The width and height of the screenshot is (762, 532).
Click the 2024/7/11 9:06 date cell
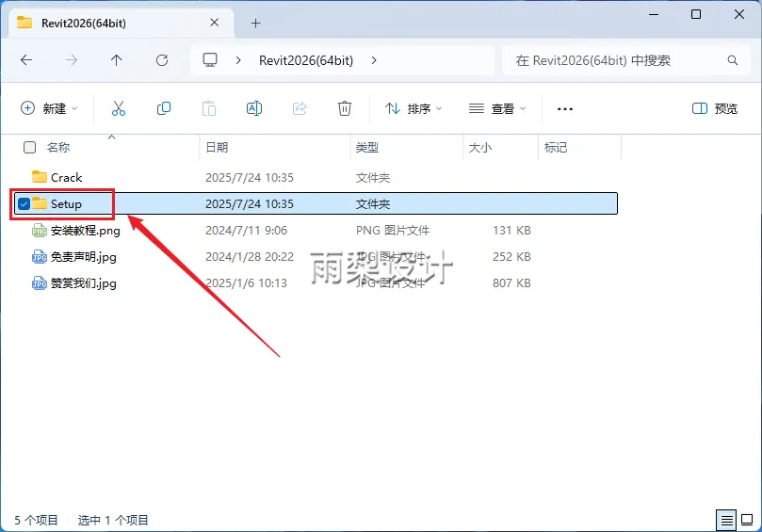tap(247, 231)
